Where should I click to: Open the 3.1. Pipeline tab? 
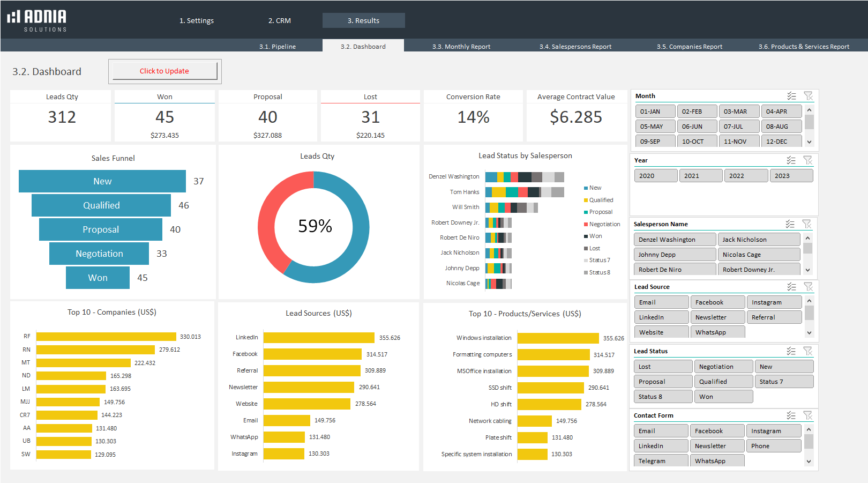click(278, 47)
